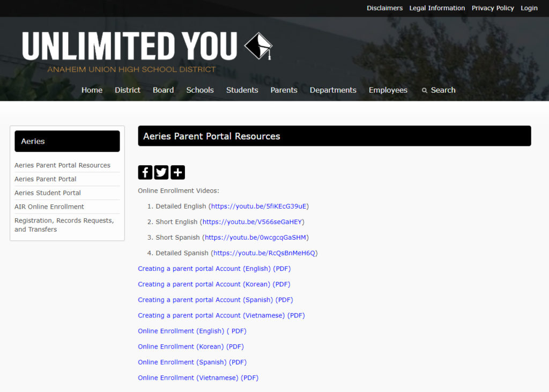The width and height of the screenshot is (549, 392).
Task: Open Creating a parent portal Account (Vietnamese) PDF
Action: tap(221, 315)
